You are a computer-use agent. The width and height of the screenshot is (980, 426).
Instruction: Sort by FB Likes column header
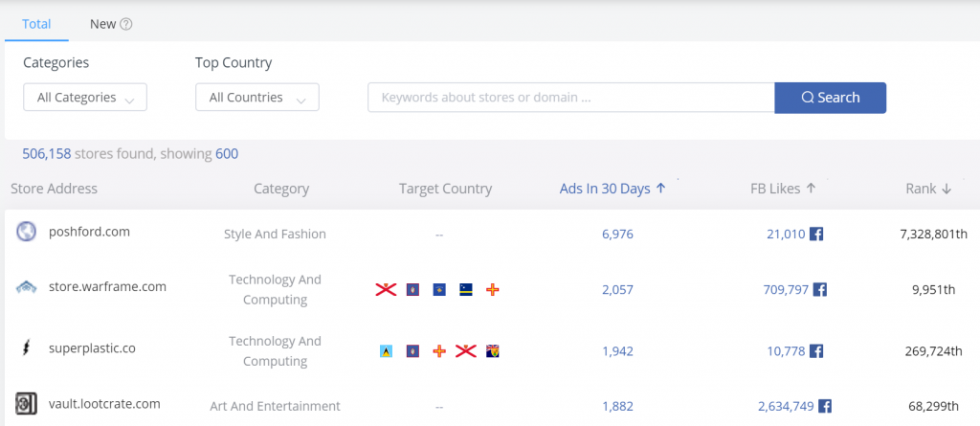point(783,189)
